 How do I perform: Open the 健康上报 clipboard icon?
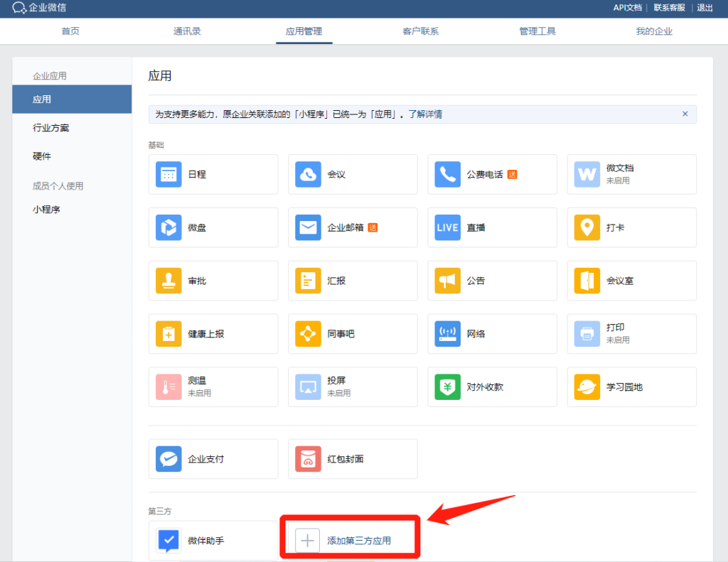[168, 334]
